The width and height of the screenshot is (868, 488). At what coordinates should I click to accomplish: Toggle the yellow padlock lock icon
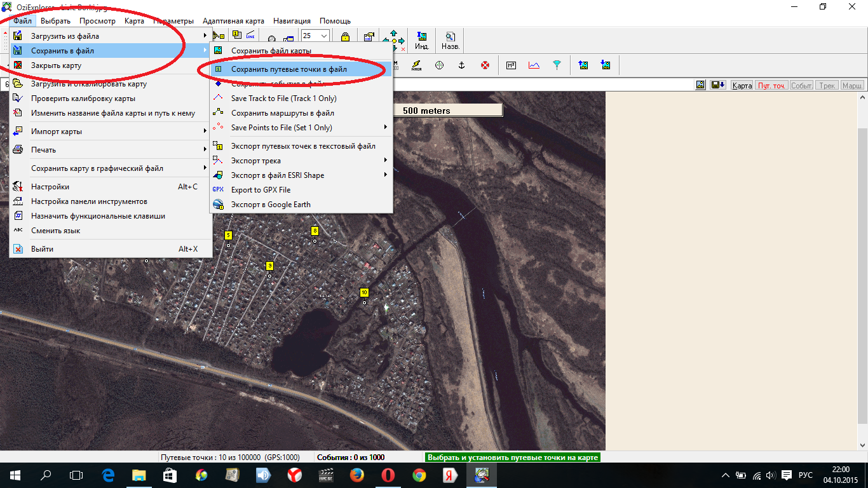click(x=345, y=37)
